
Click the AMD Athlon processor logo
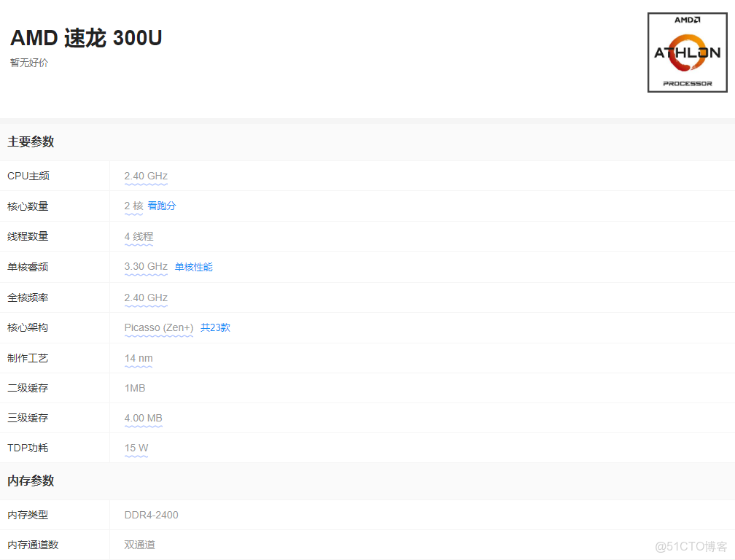tap(688, 51)
